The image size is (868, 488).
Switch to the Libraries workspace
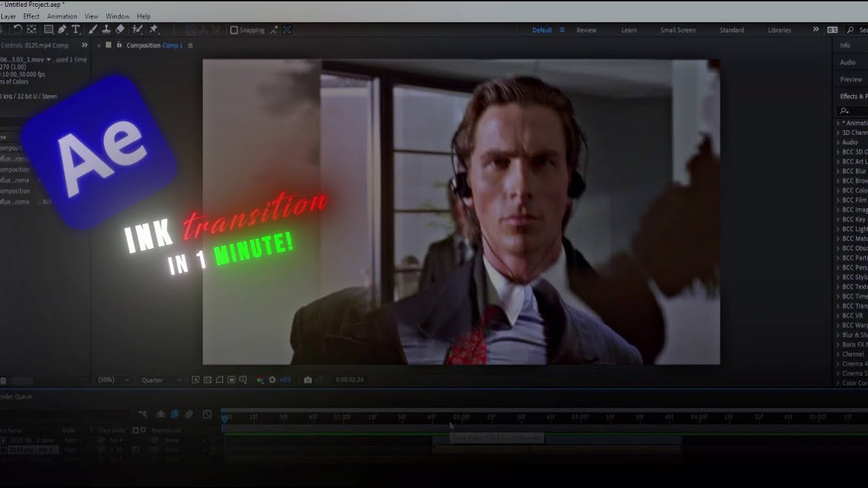pyautogui.click(x=779, y=30)
